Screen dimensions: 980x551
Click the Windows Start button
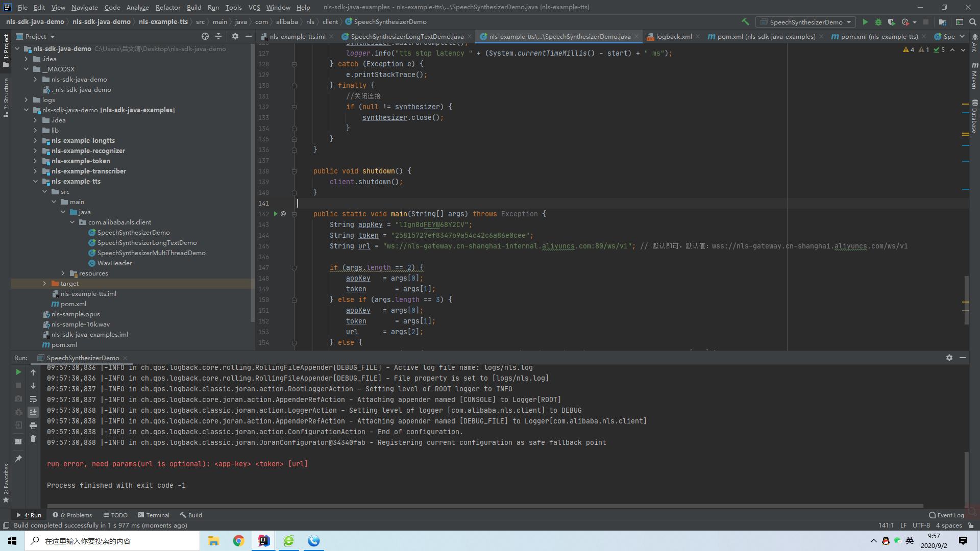(12, 541)
